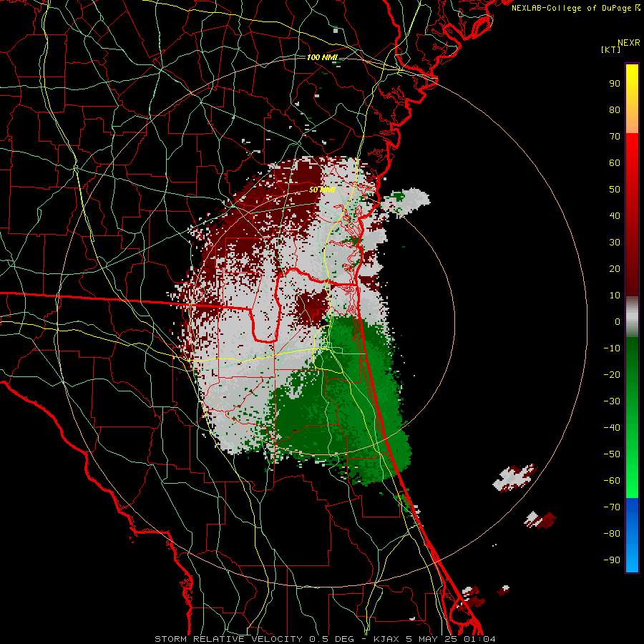Select the positive 80 knot scale label
The width and height of the screenshot is (644, 644).
(615, 109)
